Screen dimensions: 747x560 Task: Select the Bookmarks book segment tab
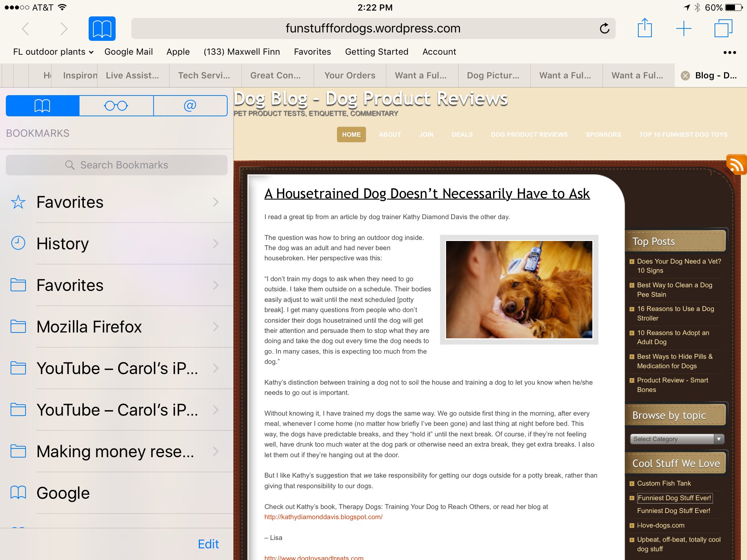[42, 106]
